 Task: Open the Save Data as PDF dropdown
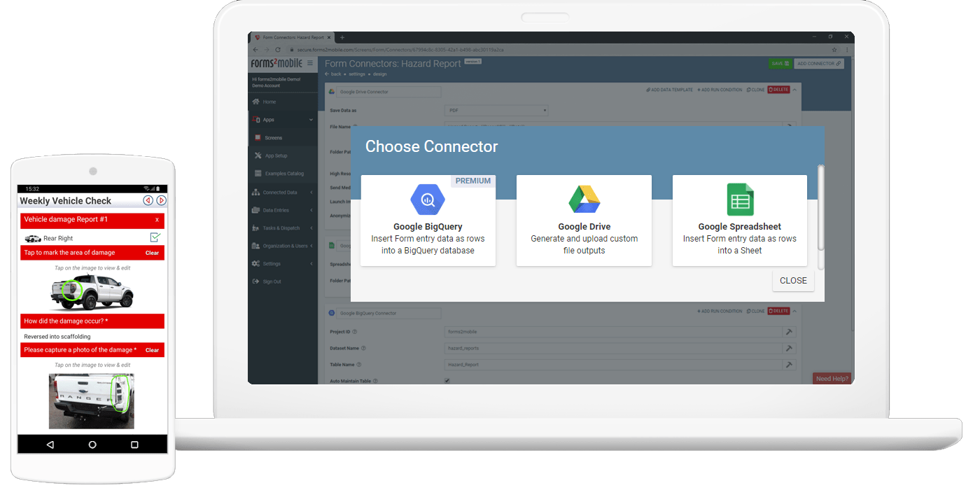tap(496, 110)
